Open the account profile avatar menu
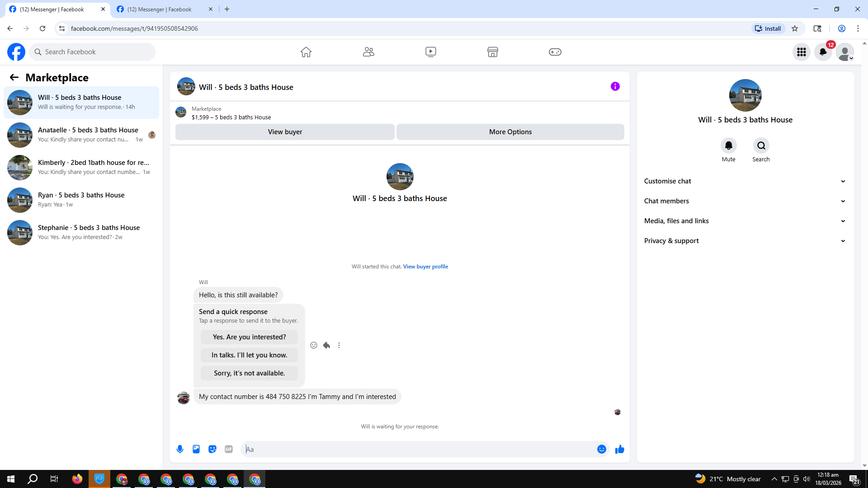This screenshot has width=868, height=488. click(x=845, y=52)
